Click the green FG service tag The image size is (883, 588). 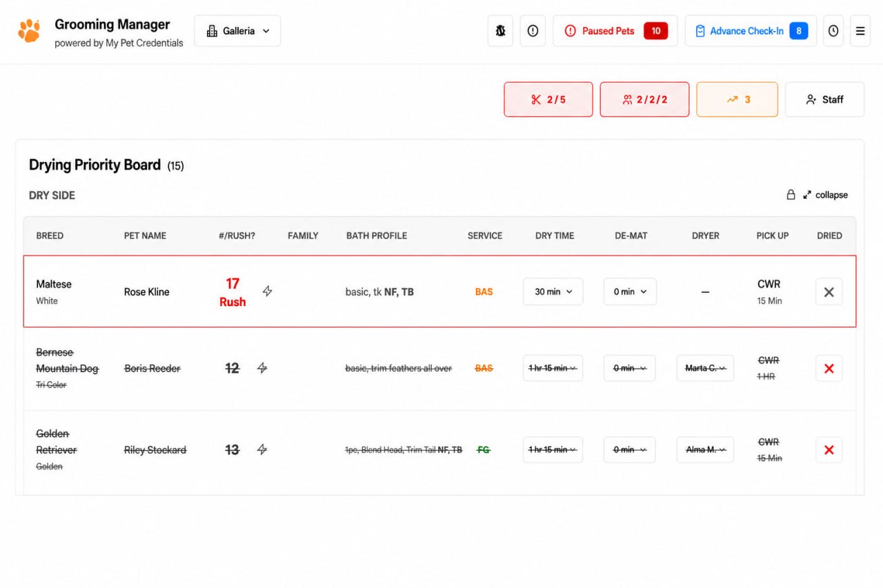pyautogui.click(x=484, y=449)
